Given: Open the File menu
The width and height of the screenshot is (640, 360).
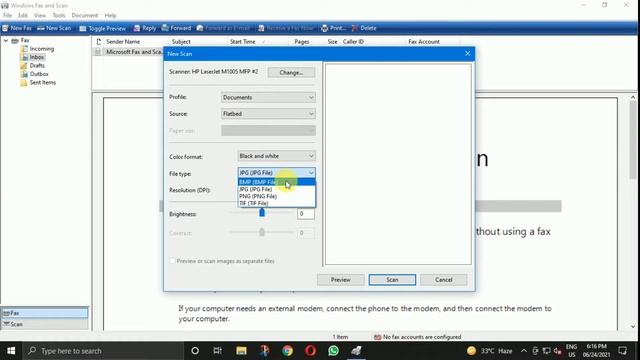Looking at the screenshot, I should click(7, 16).
